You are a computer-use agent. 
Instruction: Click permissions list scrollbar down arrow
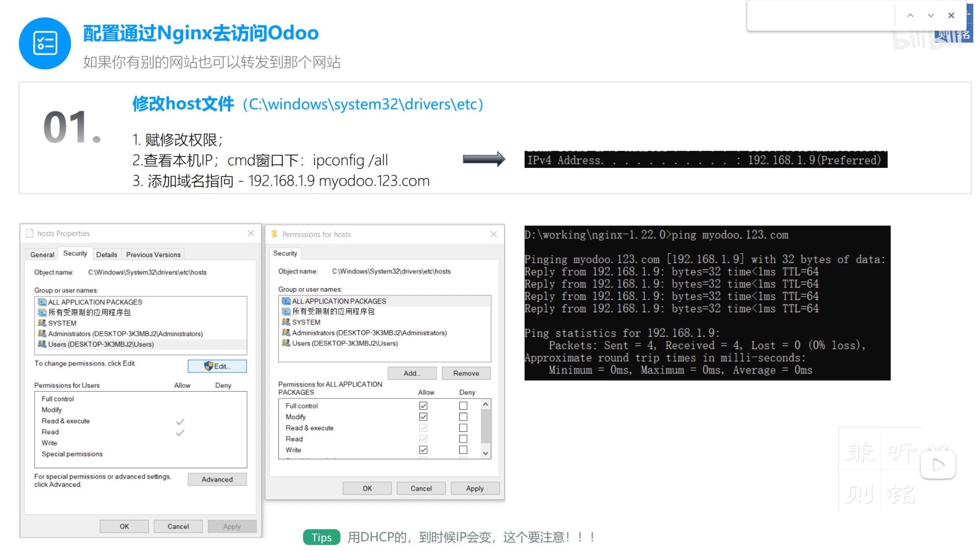[485, 453]
